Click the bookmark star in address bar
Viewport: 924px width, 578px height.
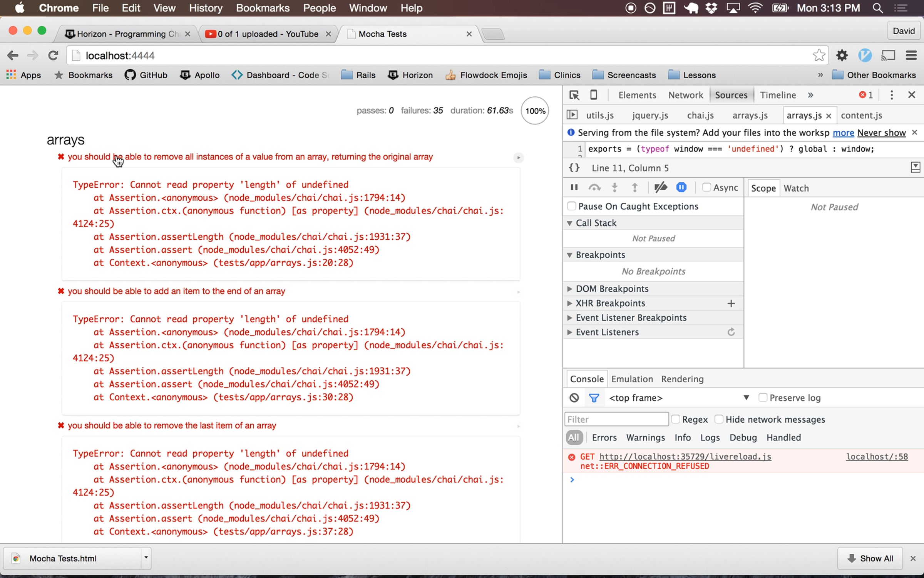pos(819,55)
